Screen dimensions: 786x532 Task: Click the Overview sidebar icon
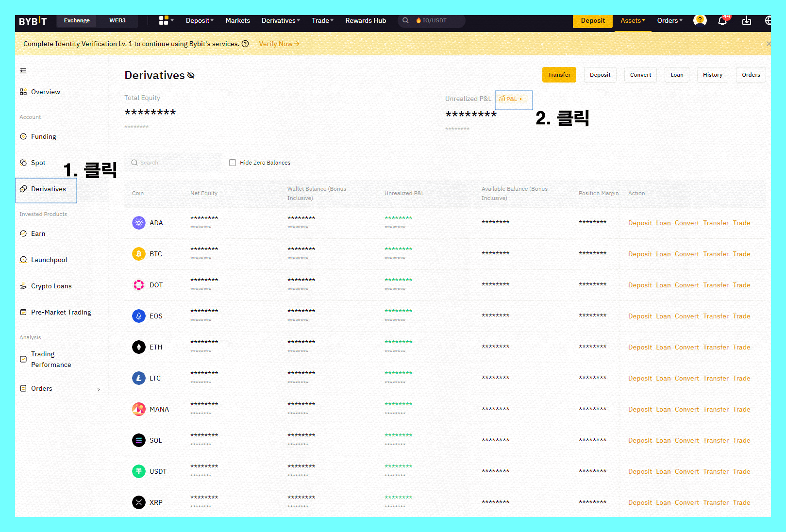[23, 92]
